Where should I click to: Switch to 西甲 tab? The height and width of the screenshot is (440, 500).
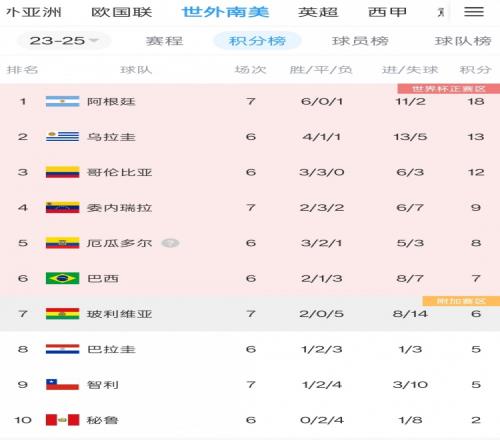[x=387, y=12]
